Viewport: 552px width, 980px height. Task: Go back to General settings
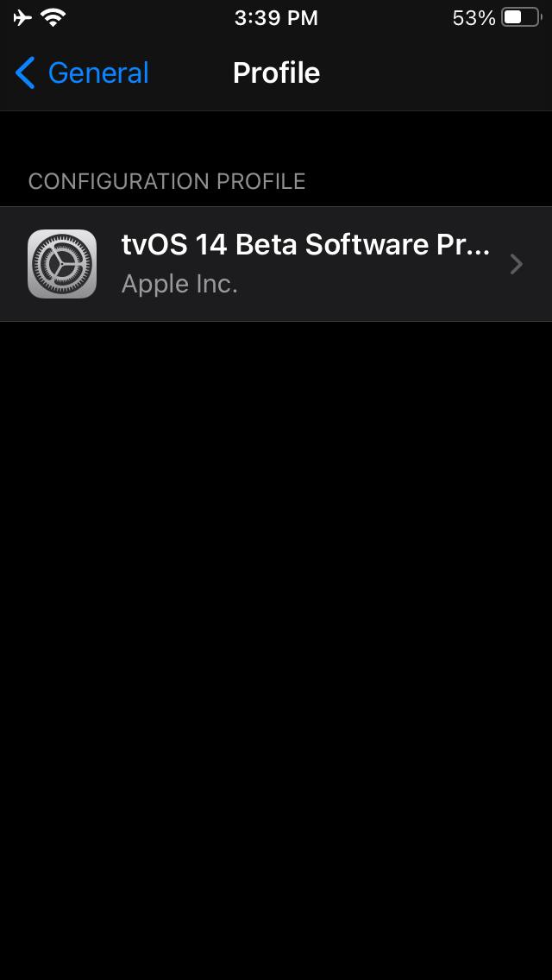coord(82,72)
